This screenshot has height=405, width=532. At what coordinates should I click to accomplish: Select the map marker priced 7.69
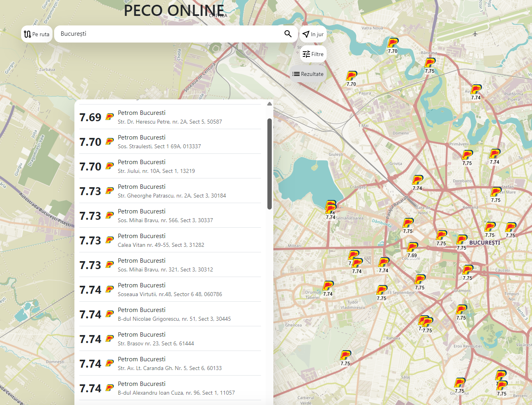coord(412,248)
